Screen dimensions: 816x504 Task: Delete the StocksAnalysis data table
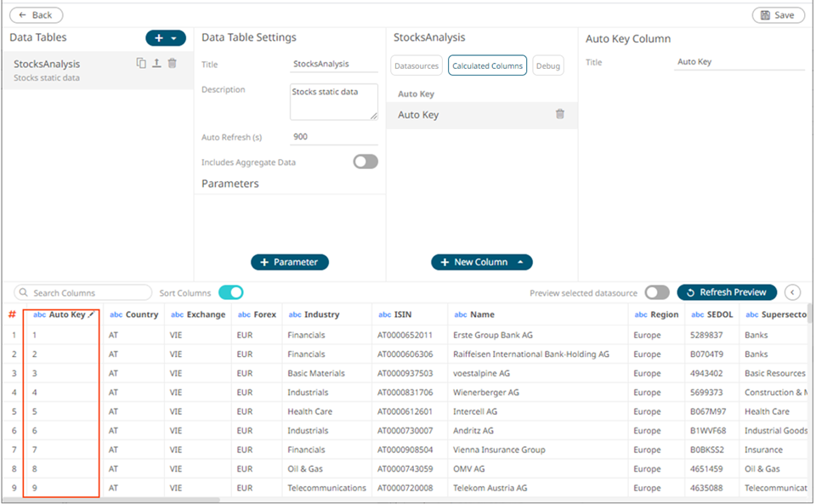click(173, 64)
